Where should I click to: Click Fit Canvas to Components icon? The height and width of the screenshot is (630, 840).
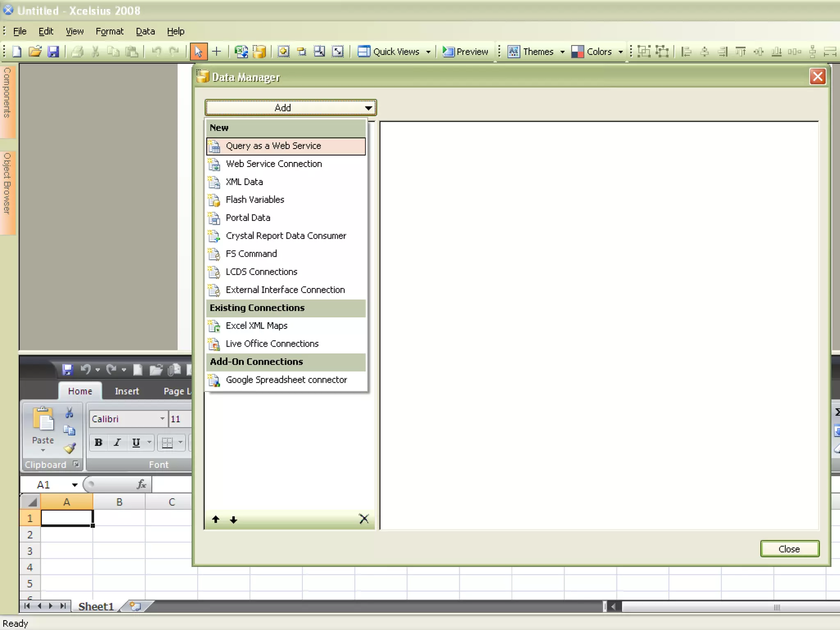coord(320,52)
